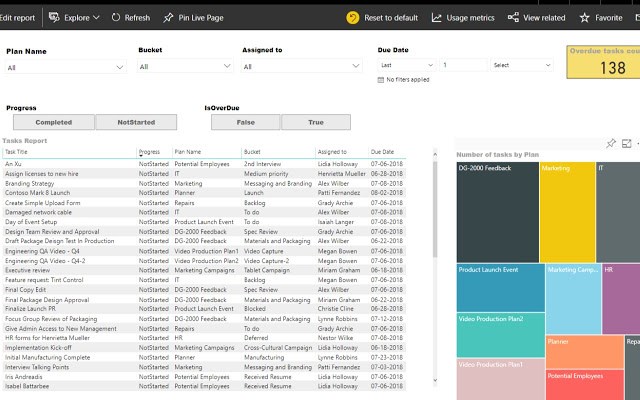Viewport: 640px width, 400px height.
Task: Click Reset to default text
Action: [391, 18]
